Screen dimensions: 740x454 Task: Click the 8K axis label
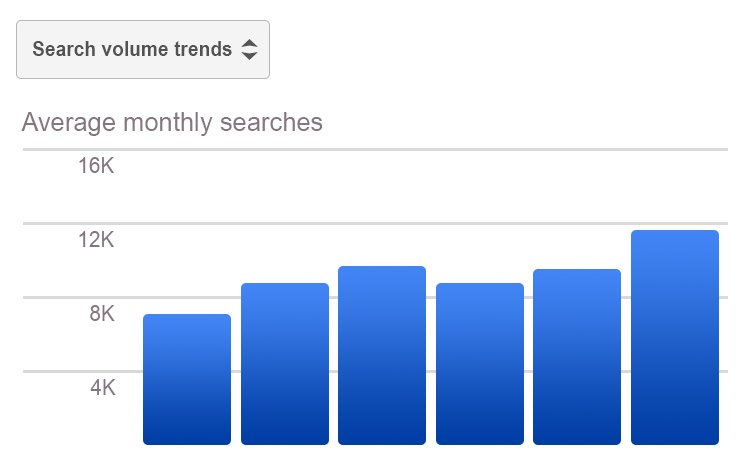coord(101,314)
